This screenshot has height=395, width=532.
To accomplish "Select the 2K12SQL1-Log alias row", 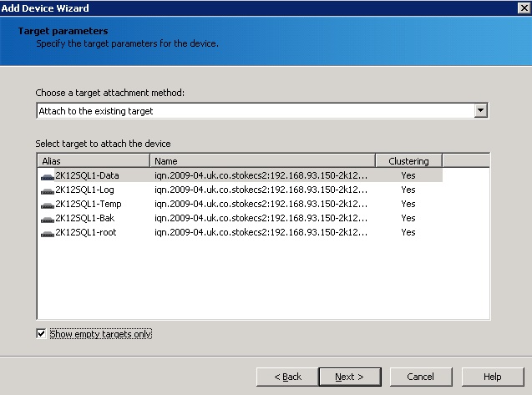I will click(x=84, y=190).
